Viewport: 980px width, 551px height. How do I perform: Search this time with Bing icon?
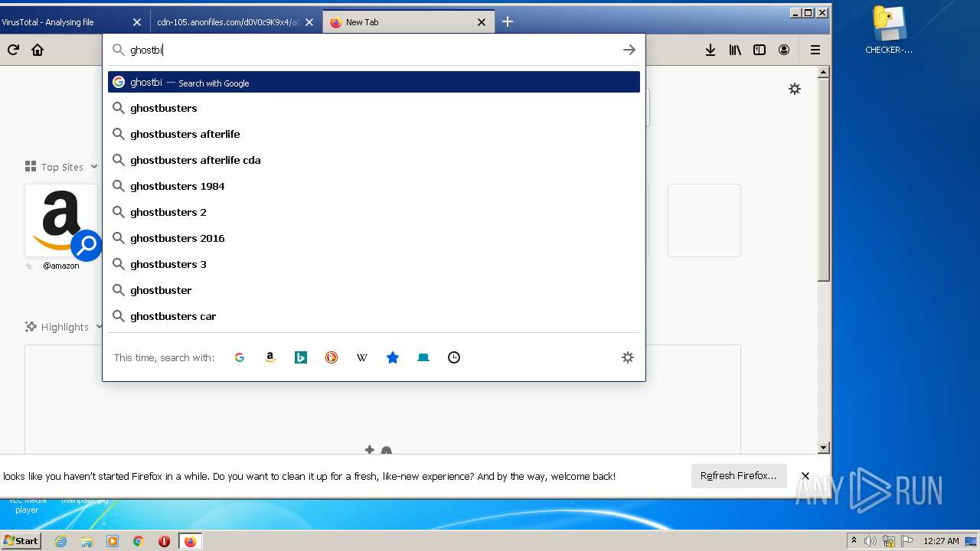click(x=301, y=357)
